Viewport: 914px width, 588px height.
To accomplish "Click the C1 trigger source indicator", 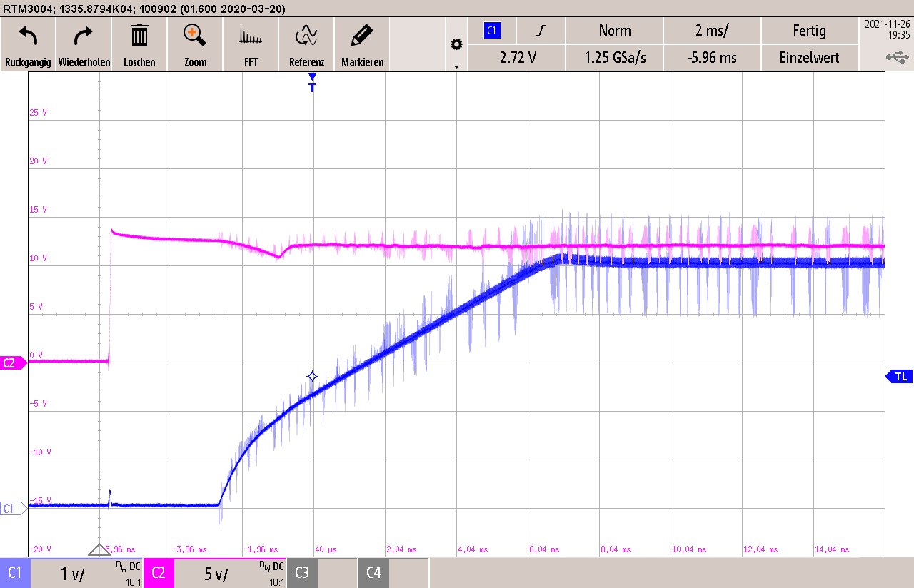I will coord(491,31).
